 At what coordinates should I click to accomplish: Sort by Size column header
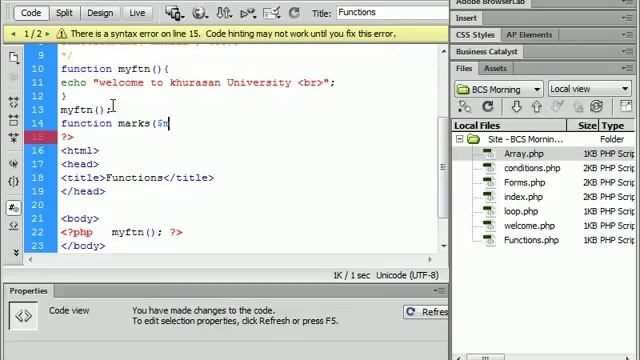(583, 125)
